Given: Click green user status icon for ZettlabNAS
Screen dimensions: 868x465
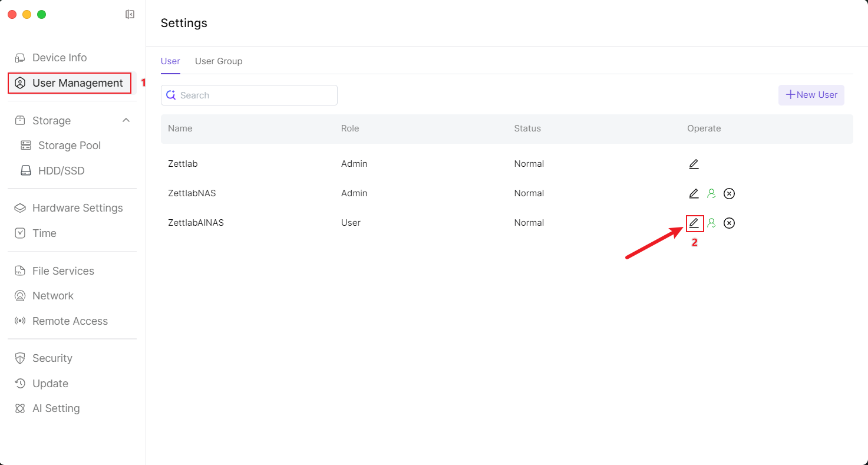Looking at the screenshot, I should [711, 193].
